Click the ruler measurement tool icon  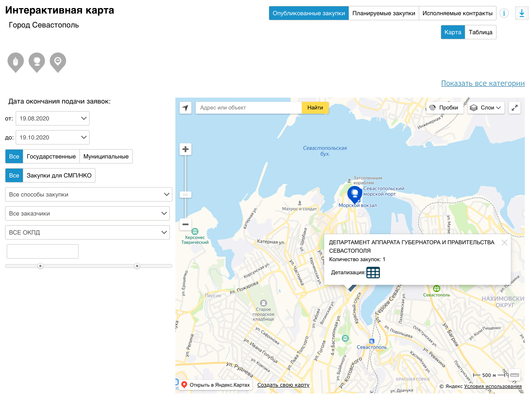[514, 375]
